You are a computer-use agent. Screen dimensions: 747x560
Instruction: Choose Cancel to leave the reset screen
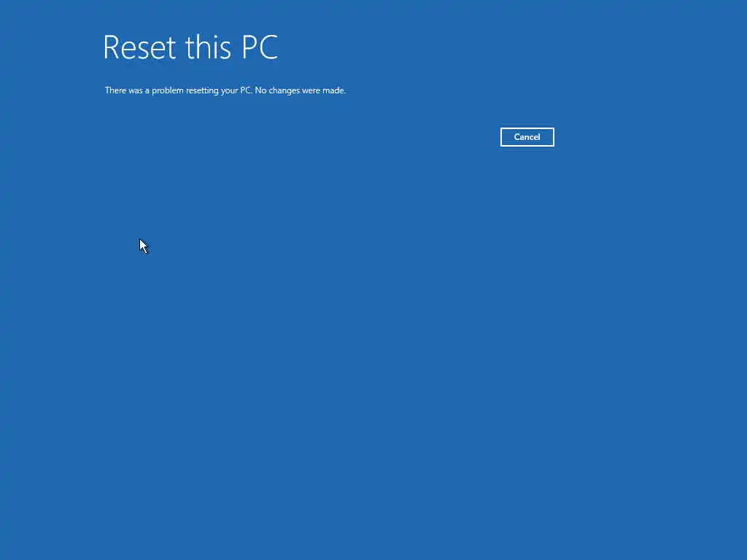(527, 137)
